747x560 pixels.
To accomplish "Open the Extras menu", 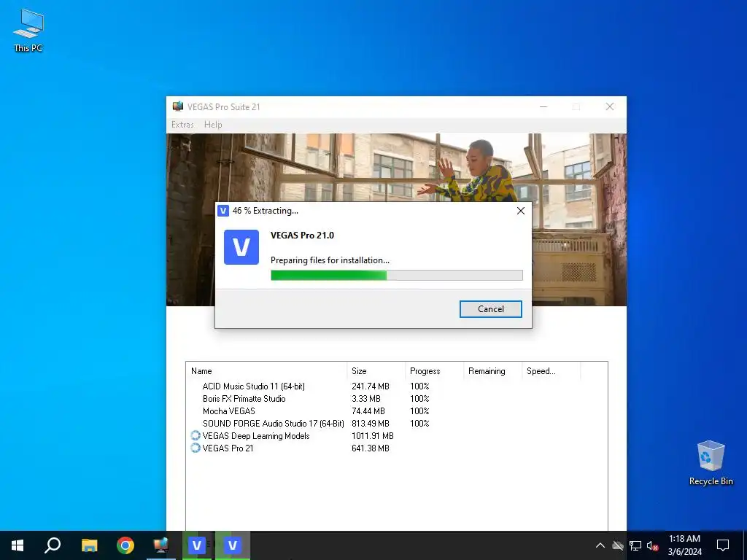I will 182,125.
